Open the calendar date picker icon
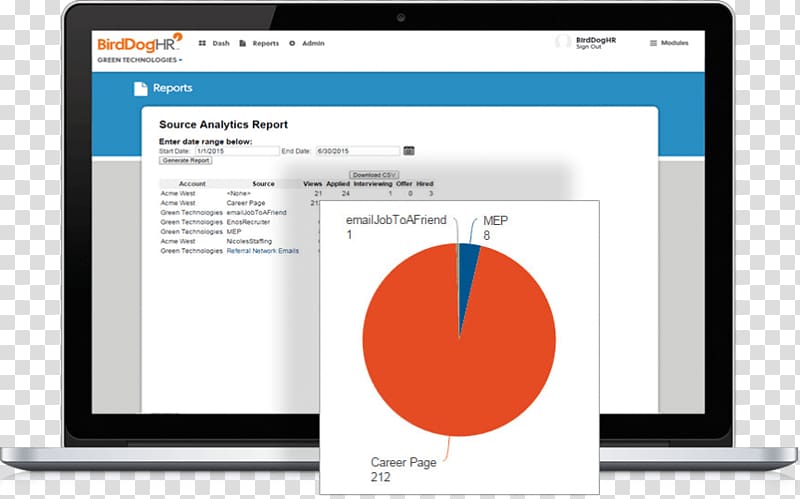This screenshot has width=800, height=499. coord(409,151)
